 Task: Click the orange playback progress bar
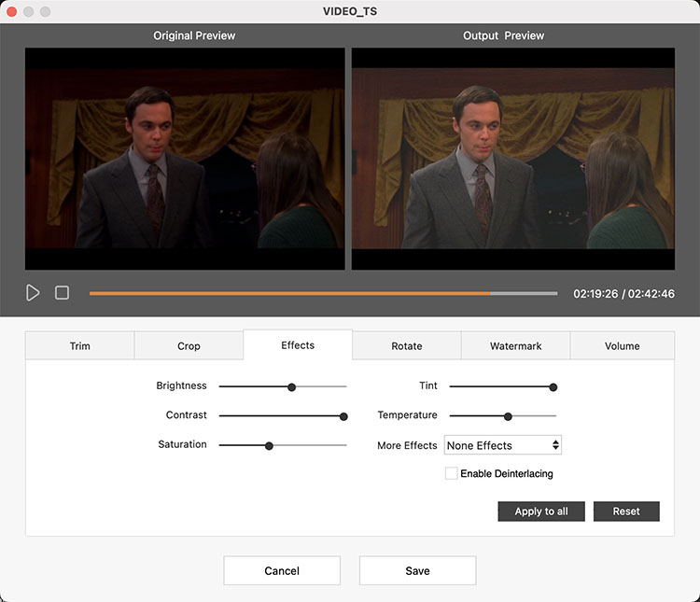(x=323, y=293)
